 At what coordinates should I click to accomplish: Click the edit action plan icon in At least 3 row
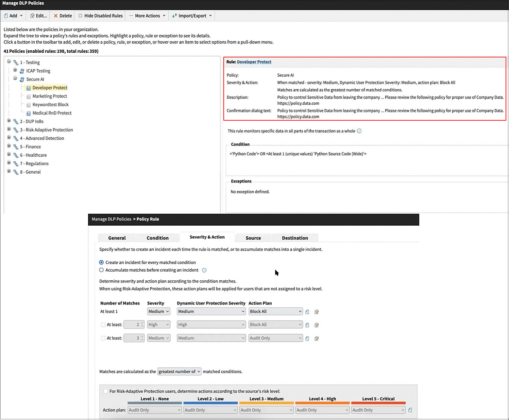coord(317,338)
